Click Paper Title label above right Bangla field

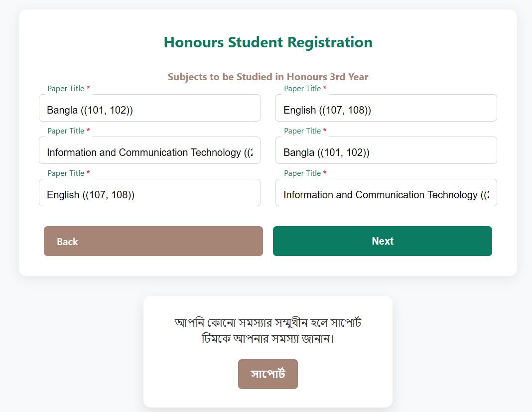[302, 131]
